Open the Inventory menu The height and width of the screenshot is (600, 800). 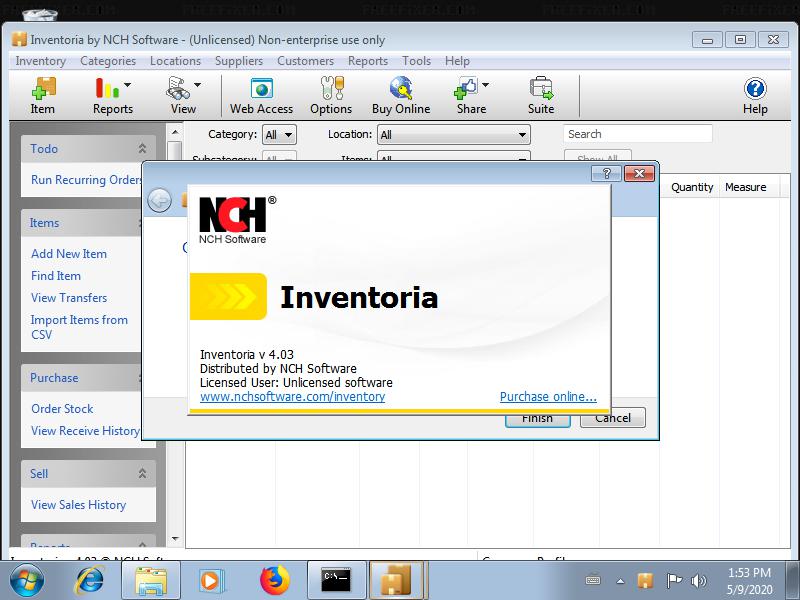40,61
